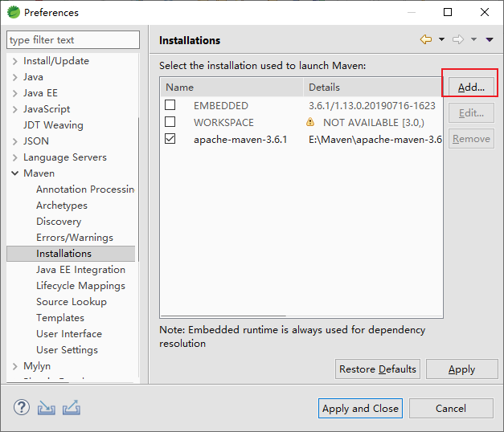This screenshot has height=432, width=504.
Task: Click the export preferences icon
Action: [72, 408]
